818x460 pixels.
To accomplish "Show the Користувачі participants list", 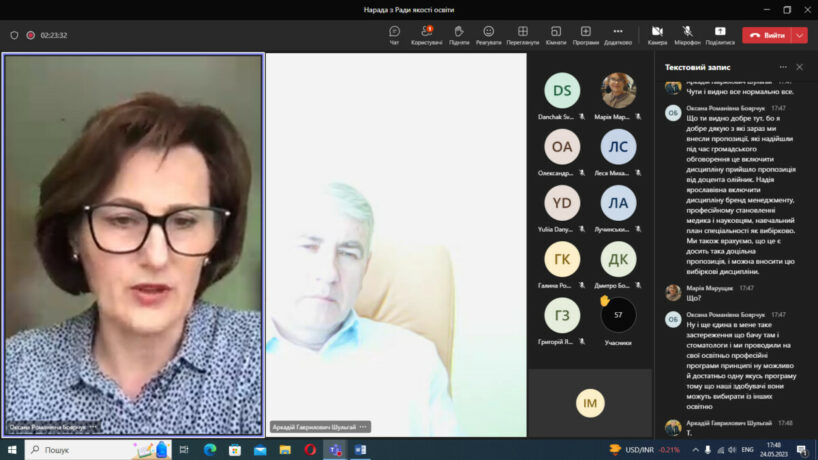I will point(427,34).
